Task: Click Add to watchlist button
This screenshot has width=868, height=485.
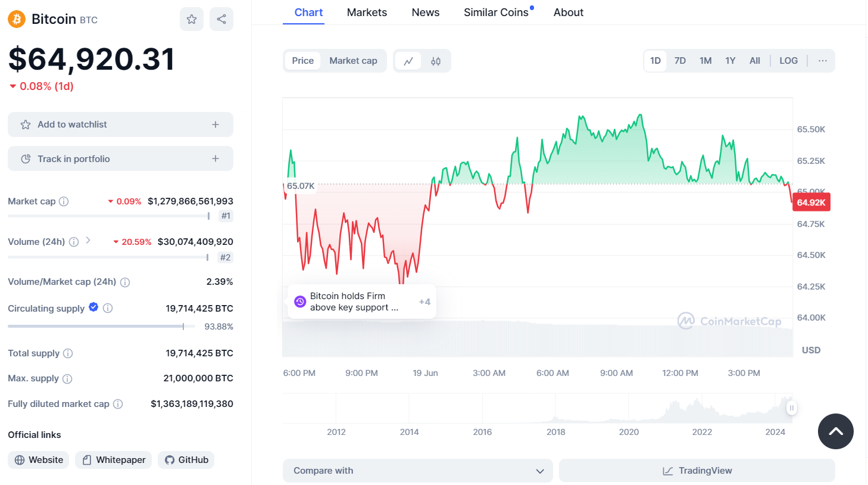Action: pos(120,125)
